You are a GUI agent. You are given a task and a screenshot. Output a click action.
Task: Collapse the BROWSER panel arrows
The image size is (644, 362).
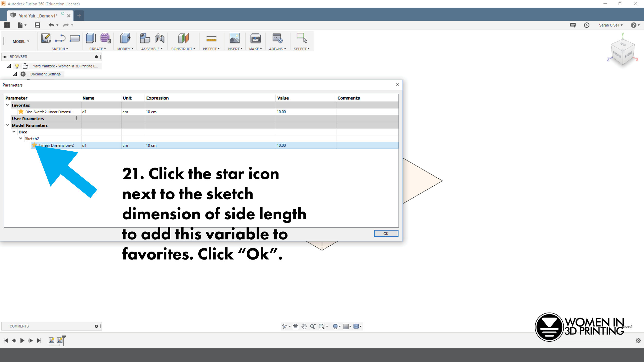5,57
